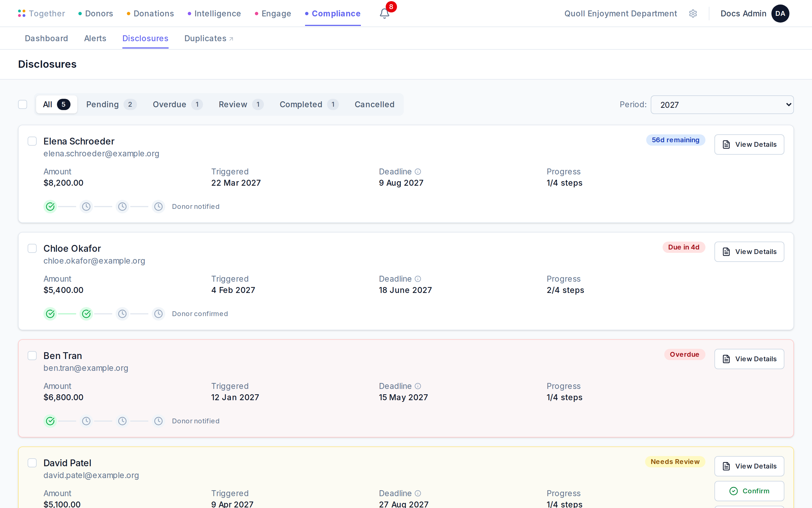Click the DA avatar

pyautogui.click(x=780, y=14)
